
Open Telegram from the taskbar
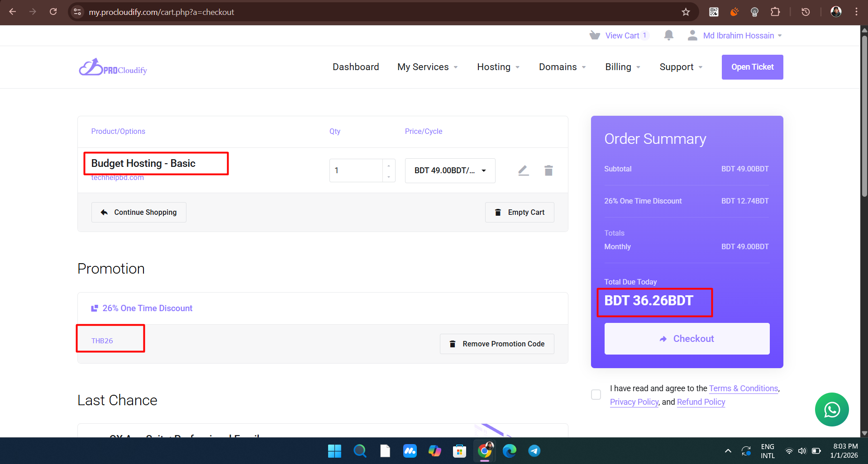[x=534, y=451]
